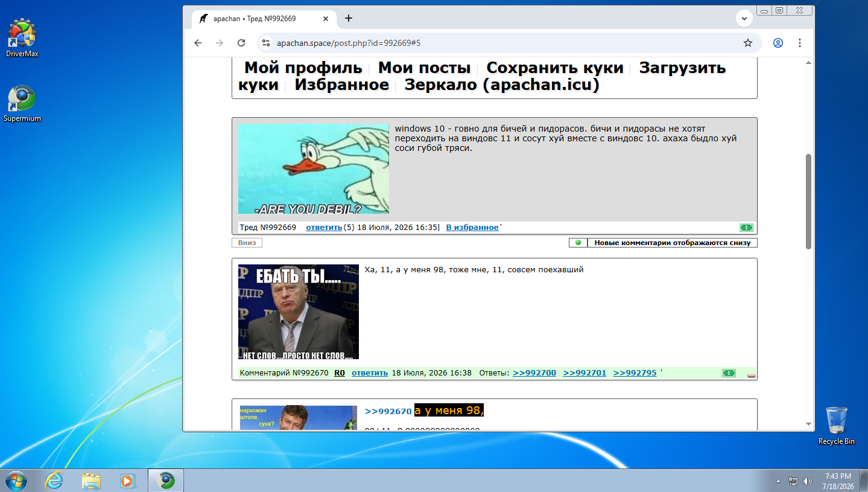Click ответить in Тред №992669 footer
The width and height of the screenshot is (868, 492).
tap(324, 228)
